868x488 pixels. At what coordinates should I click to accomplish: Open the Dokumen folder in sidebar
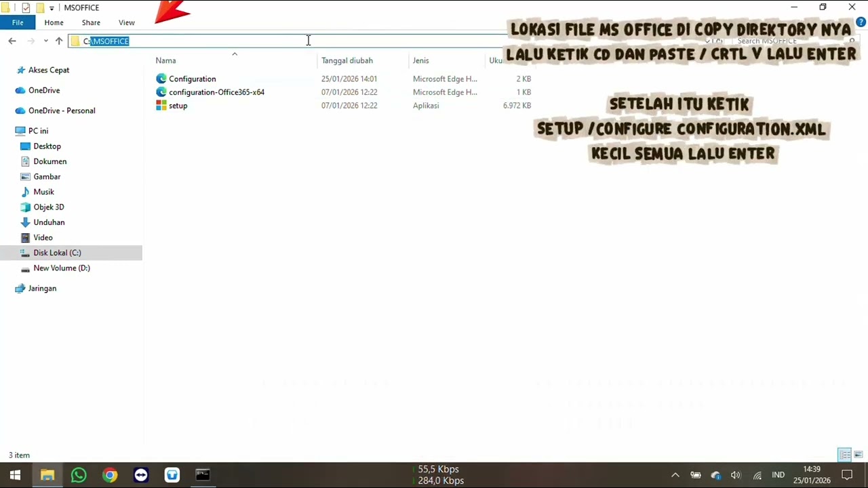click(x=50, y=161)
